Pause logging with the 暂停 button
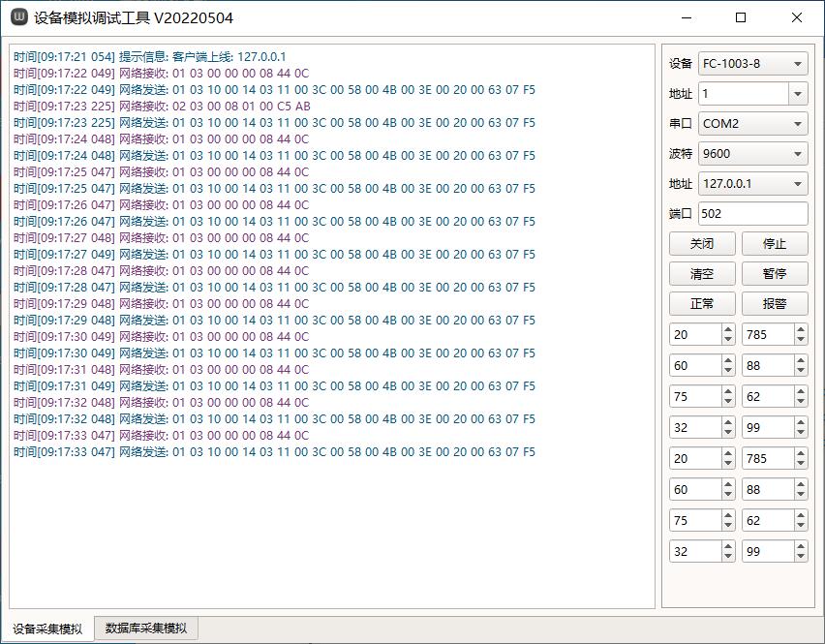Viewport: 825px width, 644px height. pyautogui.click(x=774, y=274)
